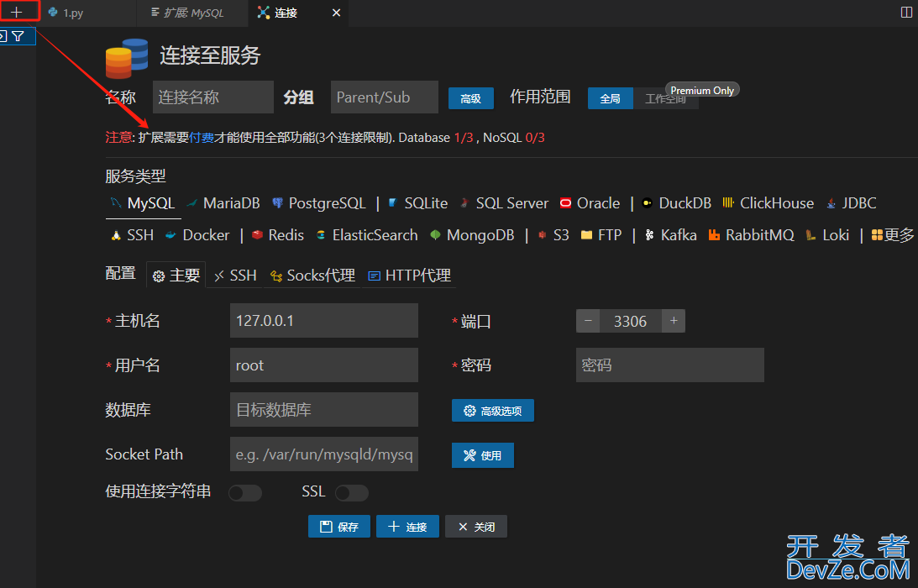
Task: Increase port number with plus button
Action: pos(674,321)
